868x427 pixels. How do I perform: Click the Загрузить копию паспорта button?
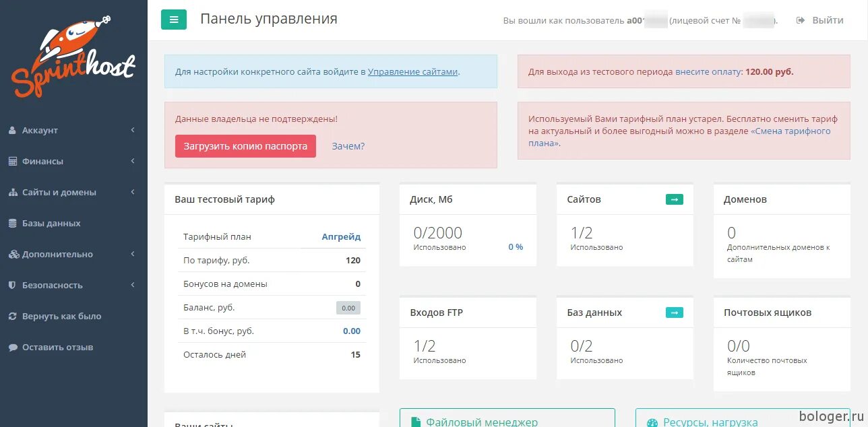(x=245, y=146)
